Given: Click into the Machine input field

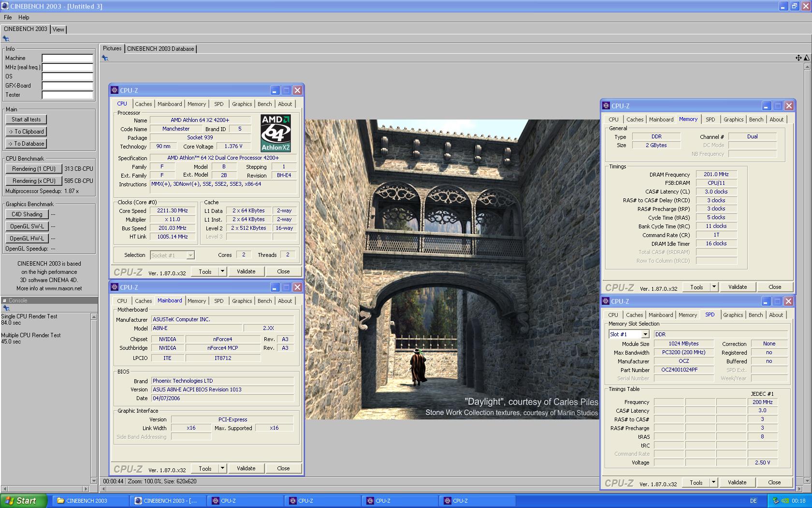Looking at the screenshot, I should [x=67, y=58].
